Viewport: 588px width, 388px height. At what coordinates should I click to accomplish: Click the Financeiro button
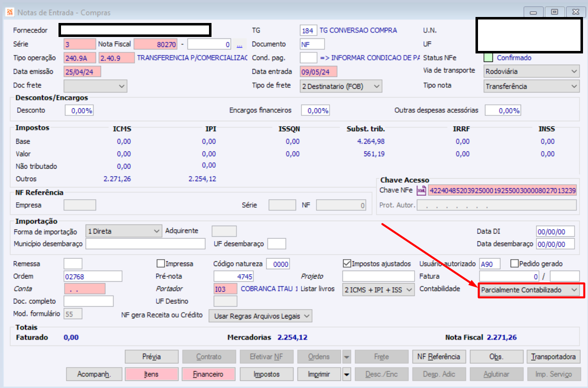click(208, 374)
